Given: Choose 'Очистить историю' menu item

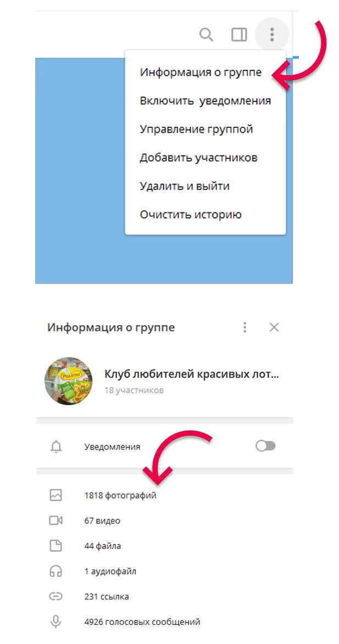Looking at the screenshot, I should 191,215.
